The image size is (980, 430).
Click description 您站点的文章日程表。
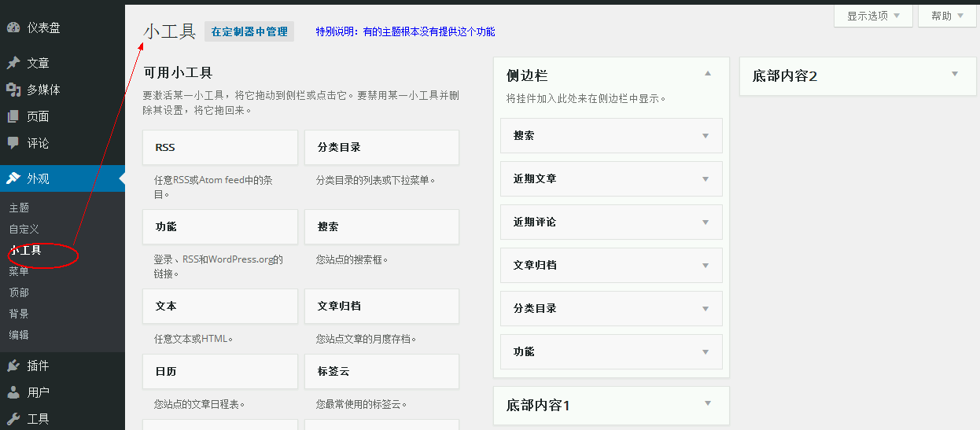tap(200, 404)
